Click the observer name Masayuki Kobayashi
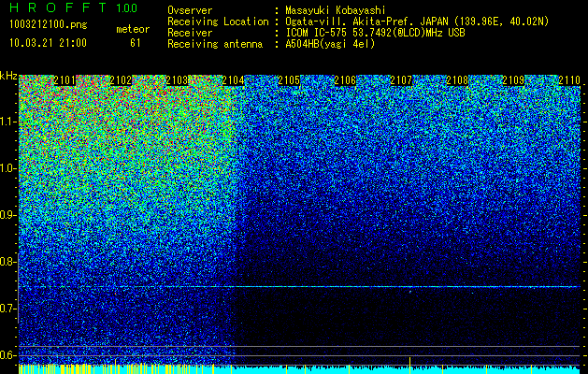This screenshot has height=374, width=588. click(x=336, y=10)
